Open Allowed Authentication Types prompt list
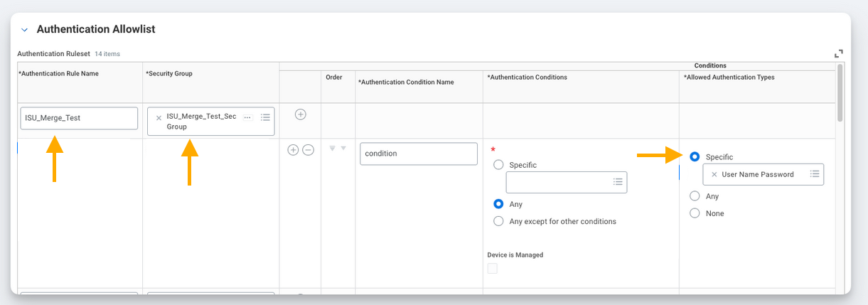868x305 pixels. (x=815, y=174)
